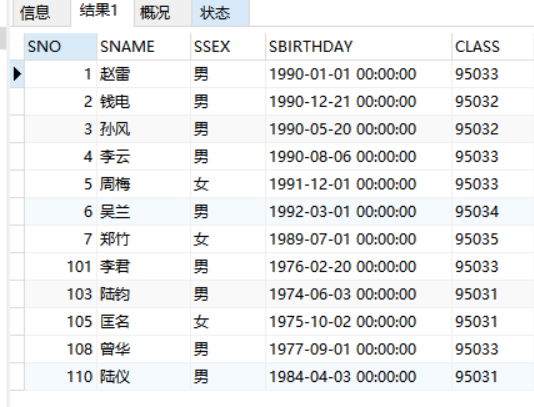534x407 pixels.
Task: Select the name cell 钱电
Action: click(x=144, y=102)
